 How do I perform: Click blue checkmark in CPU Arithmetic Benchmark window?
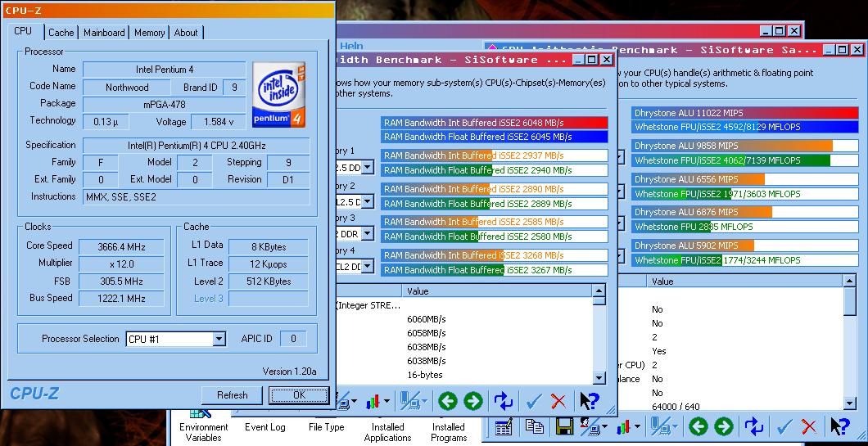point(784,426)
